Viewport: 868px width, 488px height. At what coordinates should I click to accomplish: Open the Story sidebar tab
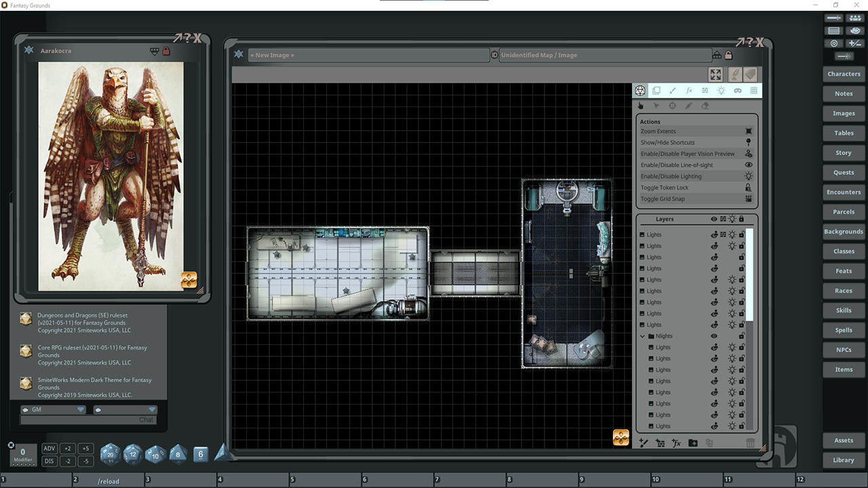pyautogui.click(x=843, y=152)
